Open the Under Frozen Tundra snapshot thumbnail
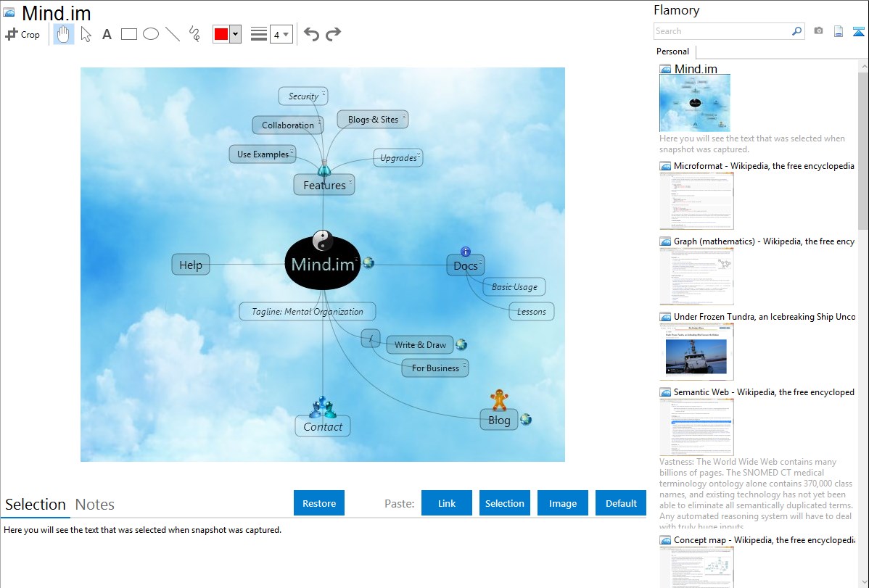 (x=696, y=352)
